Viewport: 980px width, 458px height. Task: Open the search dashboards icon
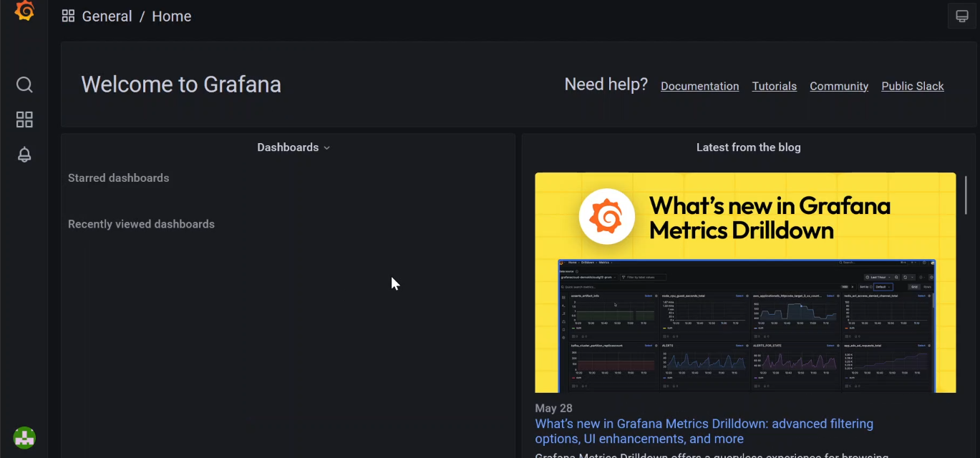click(24, 85)
